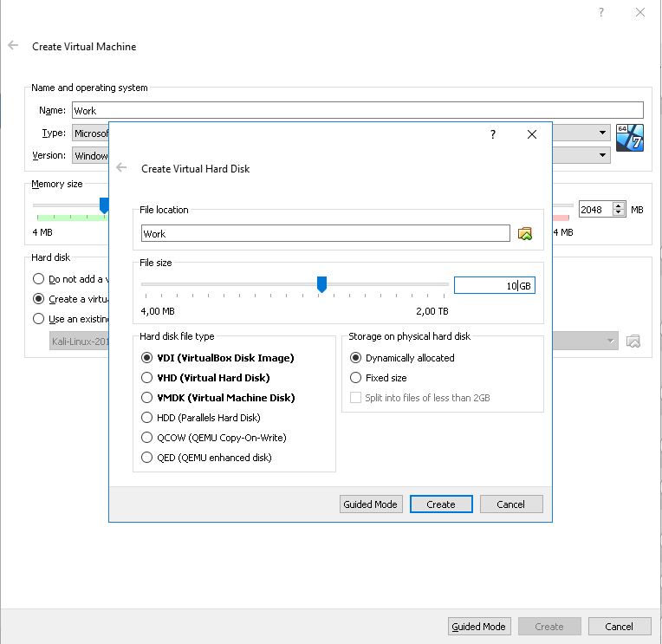The height and width of the screenshot is (644, 662).
Task: Open the existing hard disk file dropdown
Action: click(613, 342)
